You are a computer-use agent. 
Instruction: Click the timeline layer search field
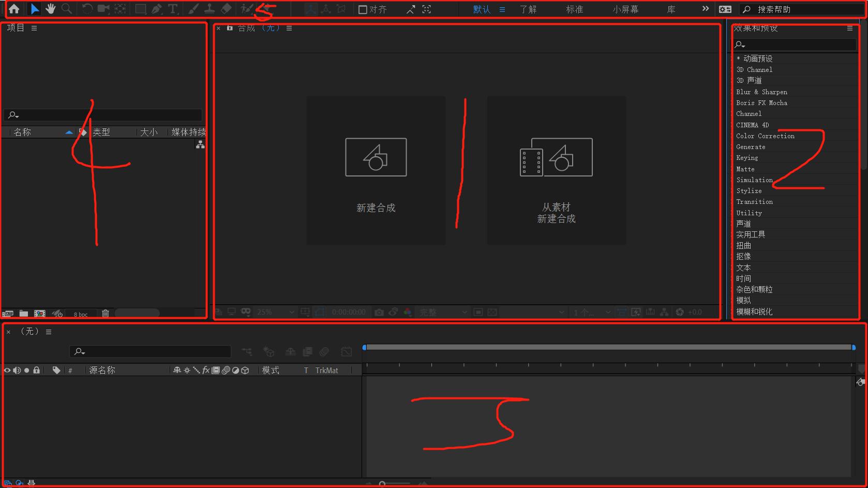pos(150,352)
